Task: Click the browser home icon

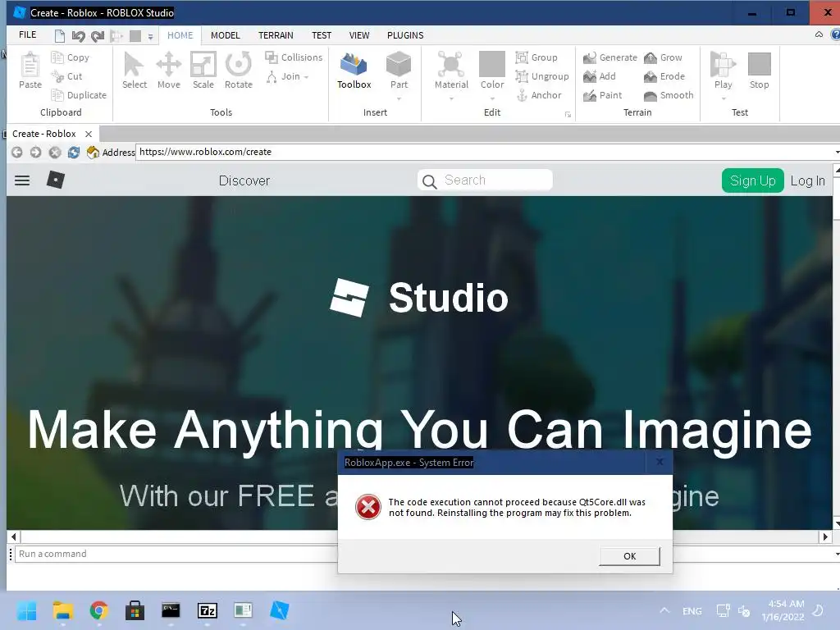Action: (93, 152)
